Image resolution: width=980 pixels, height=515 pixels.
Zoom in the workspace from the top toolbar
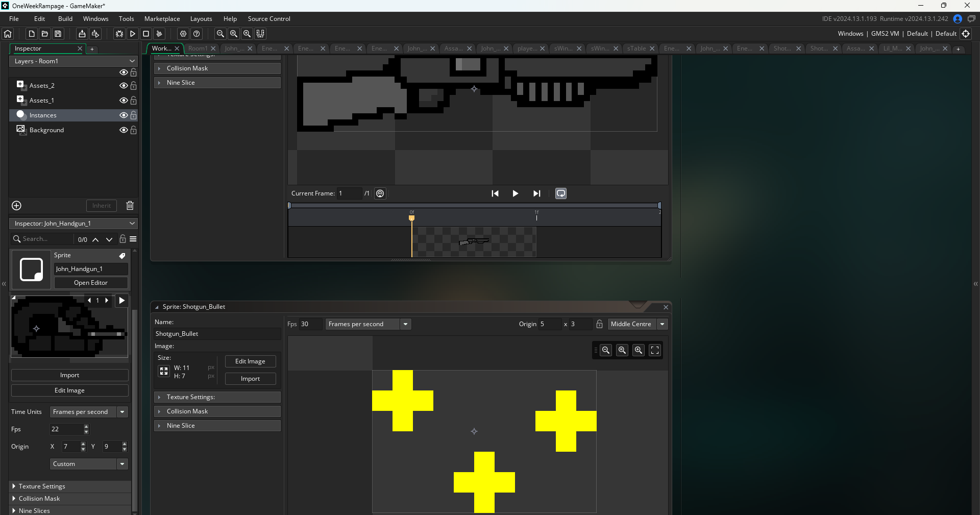[247, 34]
